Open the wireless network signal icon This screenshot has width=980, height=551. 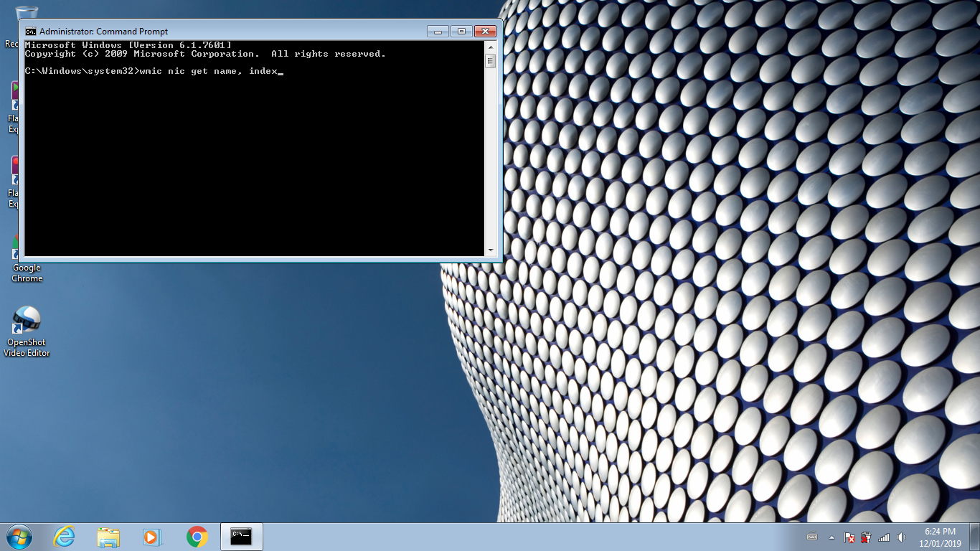tap(884, 537)
